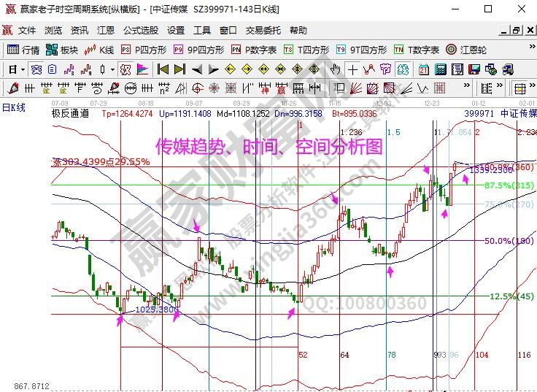Open the 交易委托 menu
Image resolution: width=537 pixels, height=392 pixels.
[x=263, y=31]
